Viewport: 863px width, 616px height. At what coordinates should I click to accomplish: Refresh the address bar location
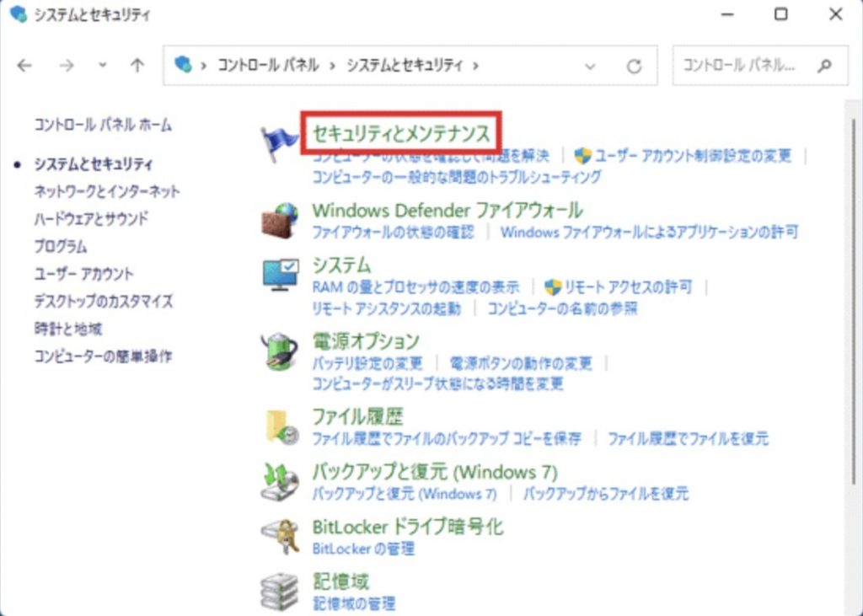click(634, 66)
